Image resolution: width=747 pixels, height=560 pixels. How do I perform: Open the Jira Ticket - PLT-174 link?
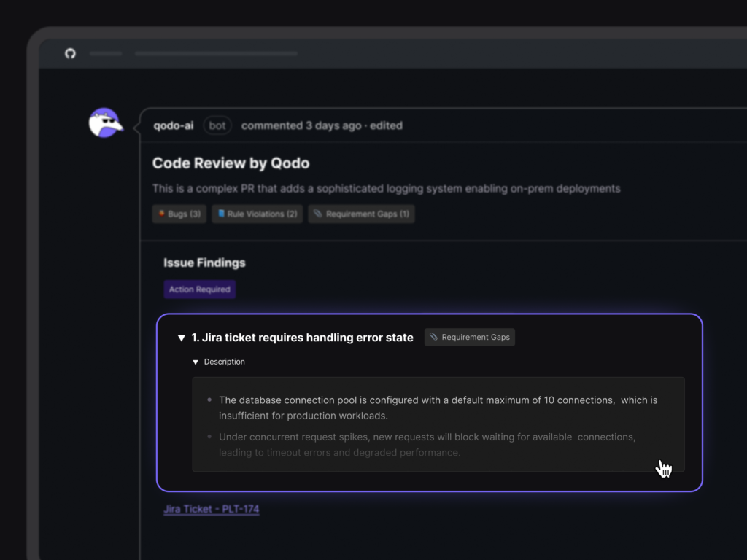click(x=211, y=509)
